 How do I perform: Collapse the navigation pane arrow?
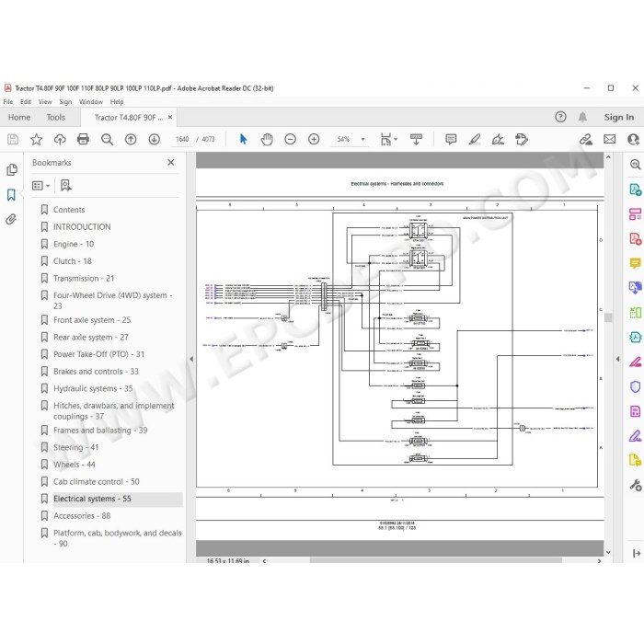[191, 359]
